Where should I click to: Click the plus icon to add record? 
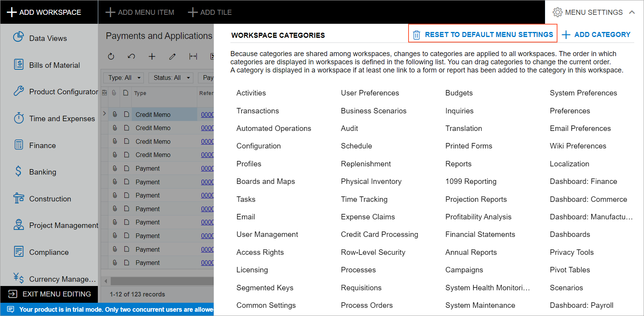(x=152, y=56)
